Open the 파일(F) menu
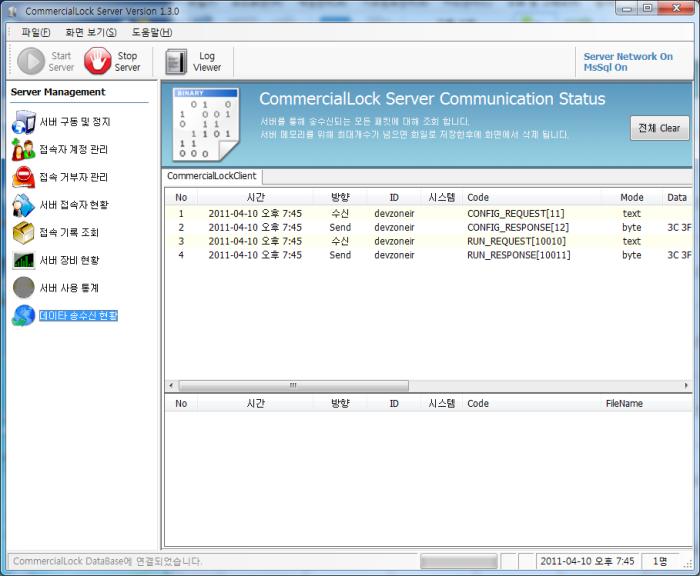 point(36,32)
